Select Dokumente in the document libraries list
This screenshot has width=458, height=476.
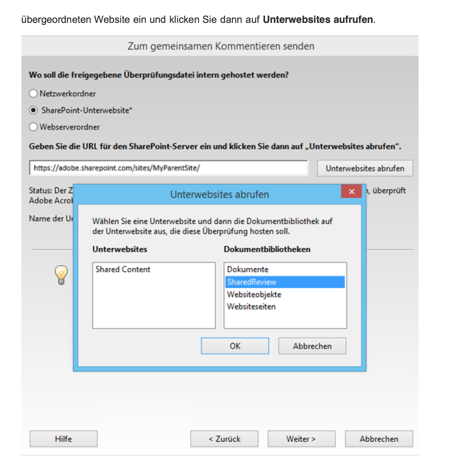pos(248,269)
